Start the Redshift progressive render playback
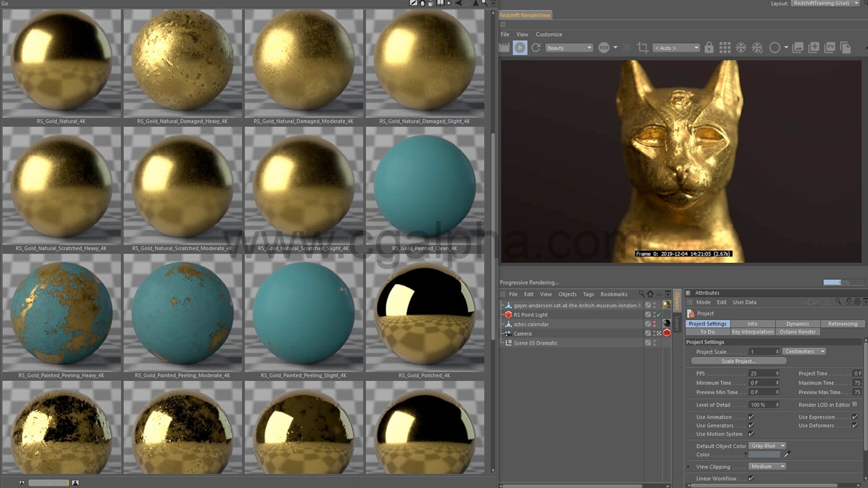Image resolution: width=868 pixels, height=488 pixels. click(519, 47)
